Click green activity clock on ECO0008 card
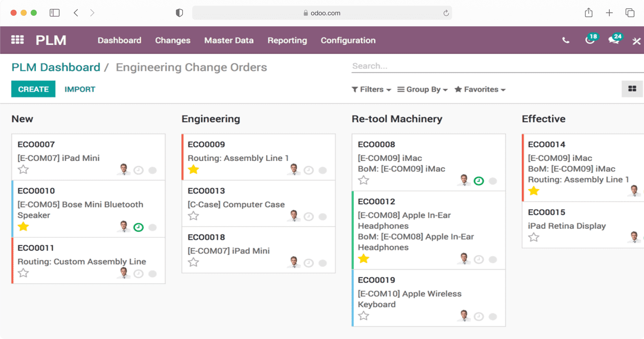Screen dimensions: 644x339 [x=479, y=181]
